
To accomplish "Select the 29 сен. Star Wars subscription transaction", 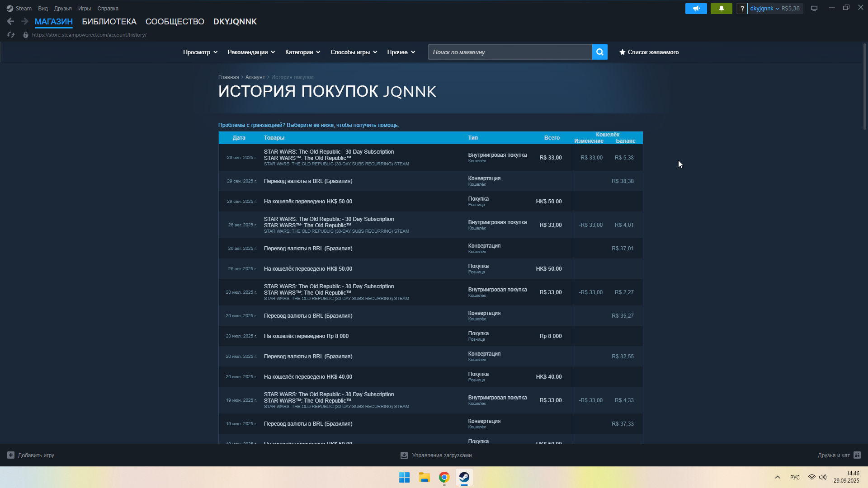I will (430, 158).
